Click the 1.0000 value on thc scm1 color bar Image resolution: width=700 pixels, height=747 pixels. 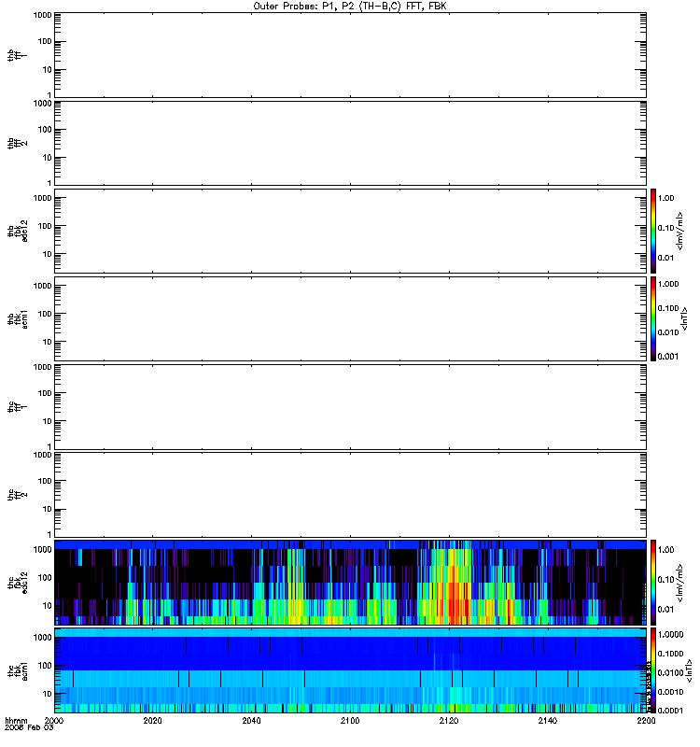670,635
